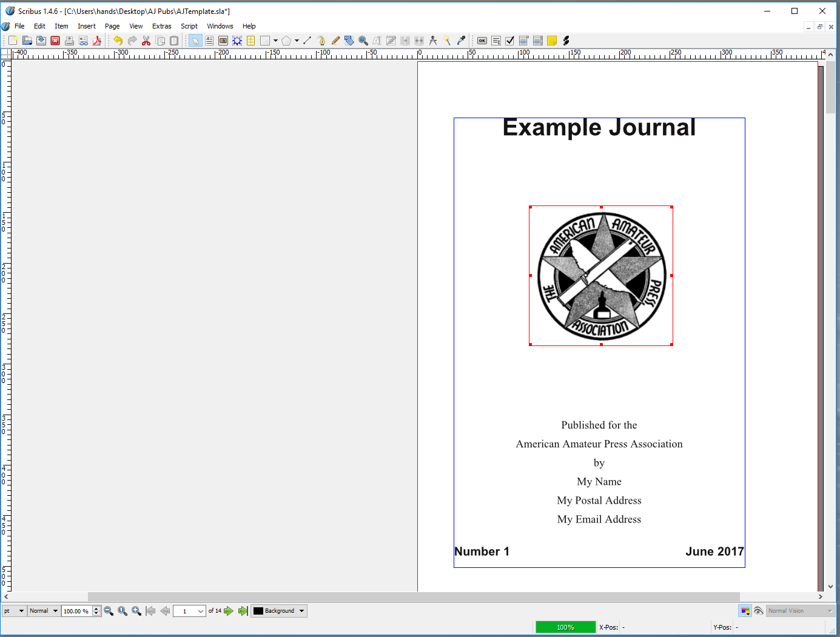The height and width of the screenshot is (637, 840).
Task: Insert a yellow text annotation note
Action: coord(552,41)
